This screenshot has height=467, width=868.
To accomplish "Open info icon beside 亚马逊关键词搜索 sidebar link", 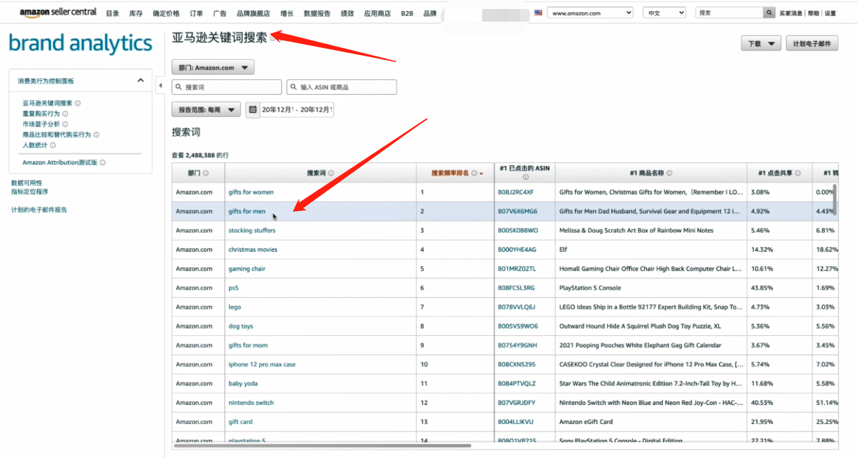I will click(77, 103).
